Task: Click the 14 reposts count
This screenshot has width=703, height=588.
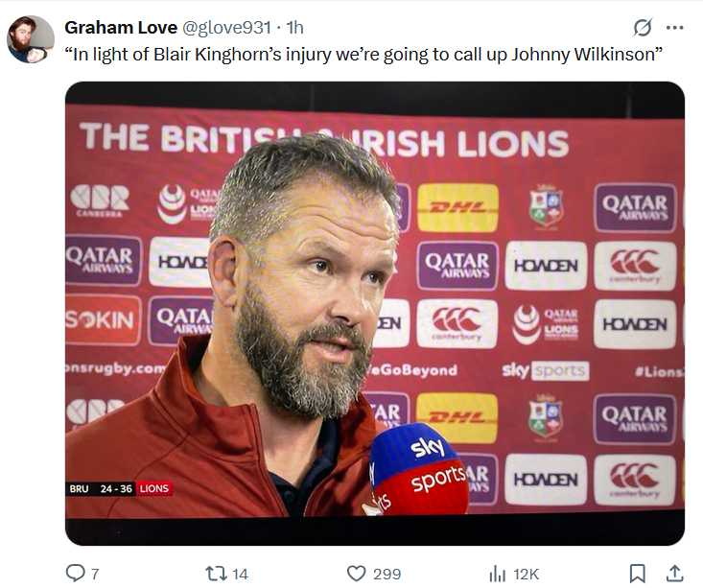Action: 240,574
